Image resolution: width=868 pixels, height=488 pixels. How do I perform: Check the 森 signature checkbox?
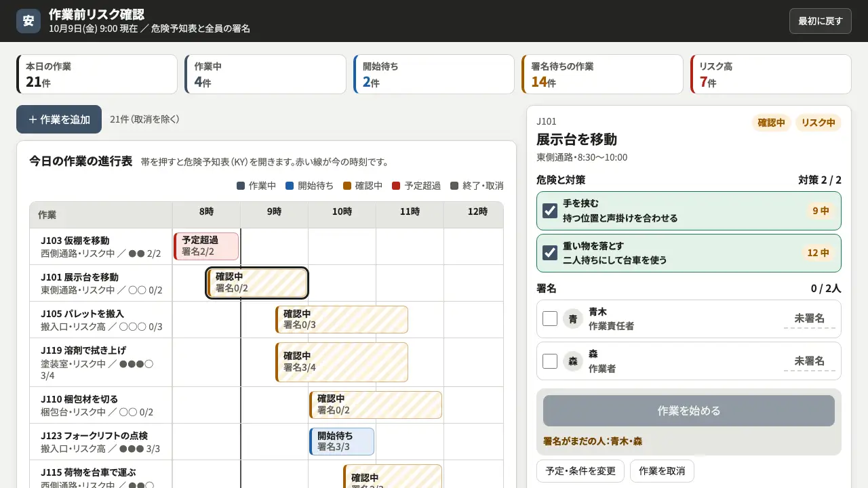point(550,361)
